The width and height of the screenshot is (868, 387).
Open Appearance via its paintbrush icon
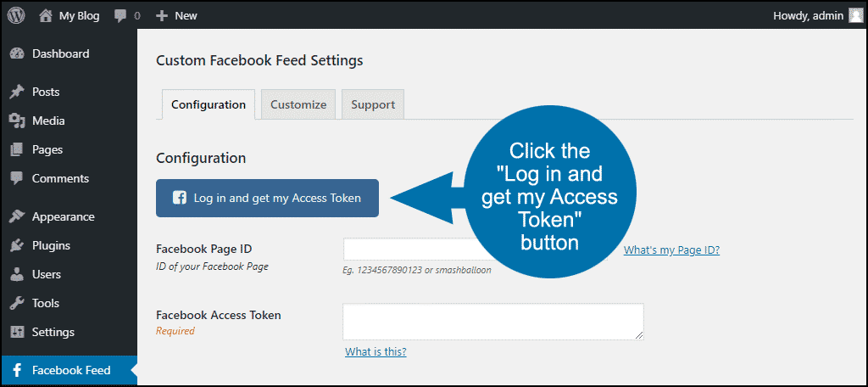click(17, 216)
